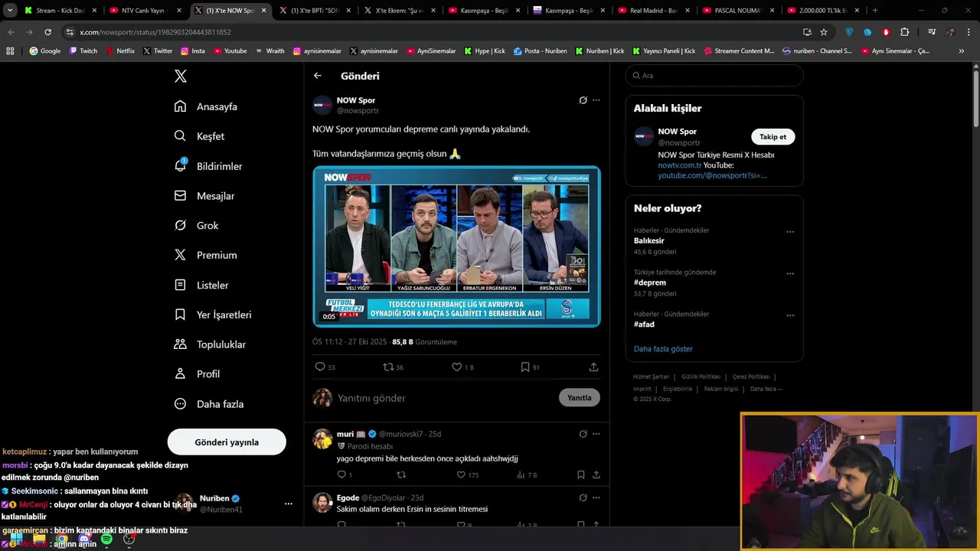Repost muri's reply
980x551 pixels.
click(x=400, y=475)
